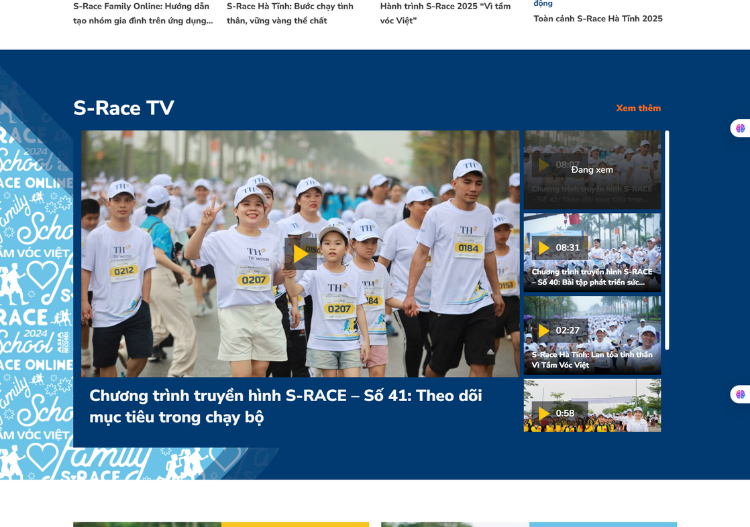Screen dimensions: 750x527
Task: Open the S-Race Family Online article link
Action: [x=143, y=13]
